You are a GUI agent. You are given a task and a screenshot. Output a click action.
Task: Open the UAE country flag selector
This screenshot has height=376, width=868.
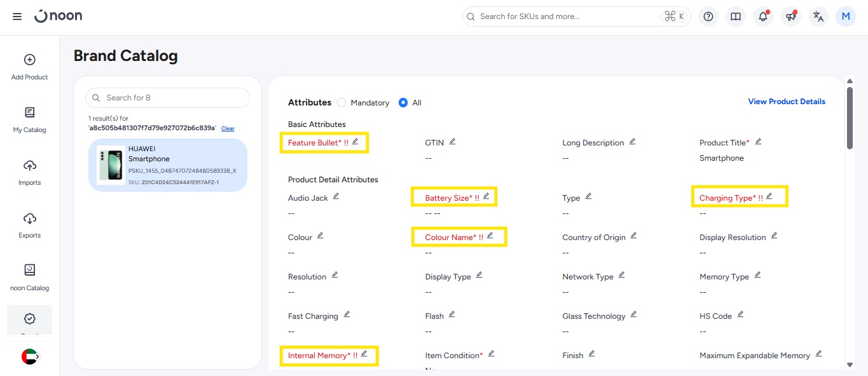30,357
